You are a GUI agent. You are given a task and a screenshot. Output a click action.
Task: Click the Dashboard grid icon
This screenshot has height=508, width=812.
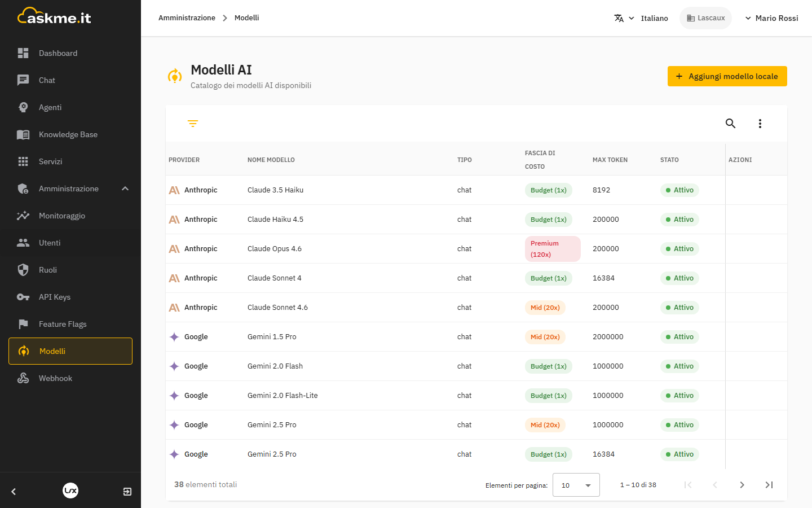coord(23,53)
